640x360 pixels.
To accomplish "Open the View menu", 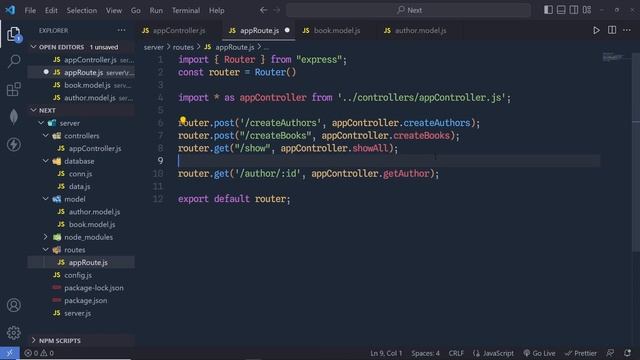I will (x=114, y=10).
